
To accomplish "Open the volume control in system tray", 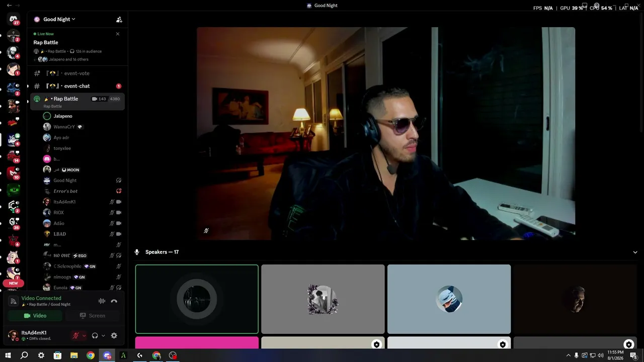I will pyautogui.click(x=600, y=355).
